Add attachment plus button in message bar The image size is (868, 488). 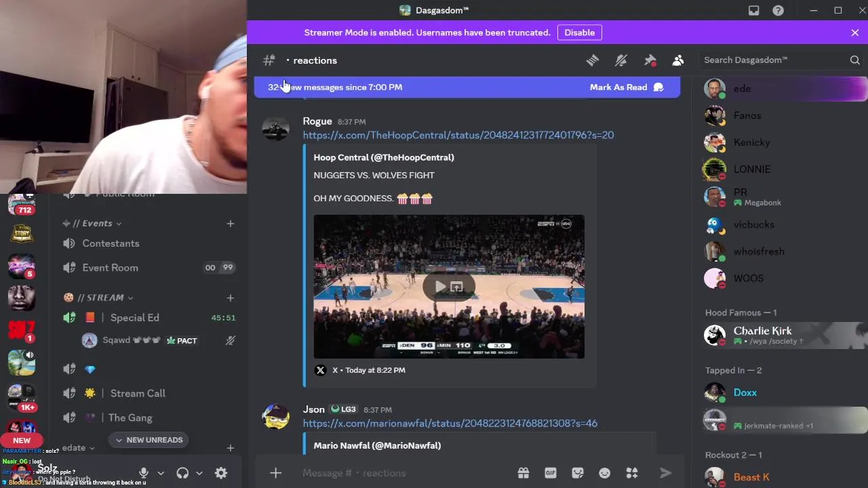(x=275, y=473)
